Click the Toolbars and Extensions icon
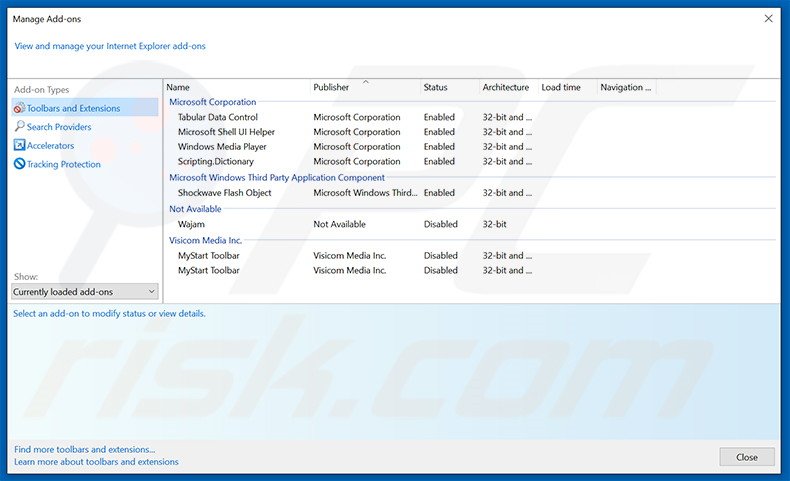This screenshot has height=481, width=790. click(x=19, y=108)
